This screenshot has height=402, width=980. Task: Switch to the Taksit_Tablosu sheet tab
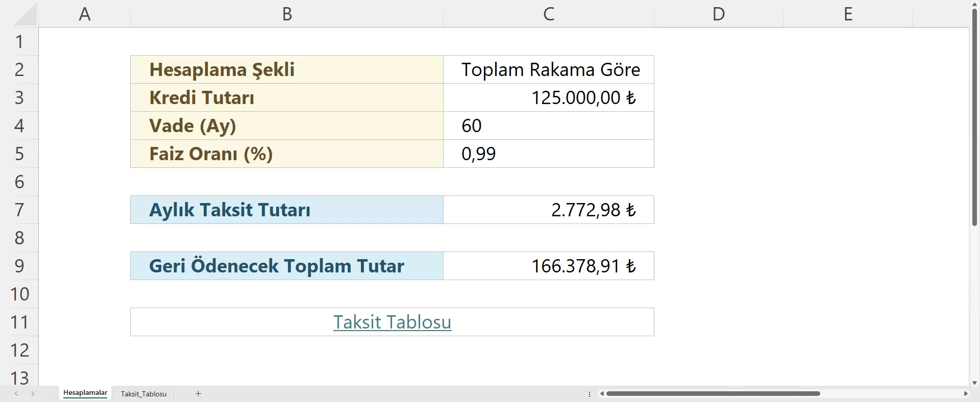pyautogui.click(x=143, y=394)
